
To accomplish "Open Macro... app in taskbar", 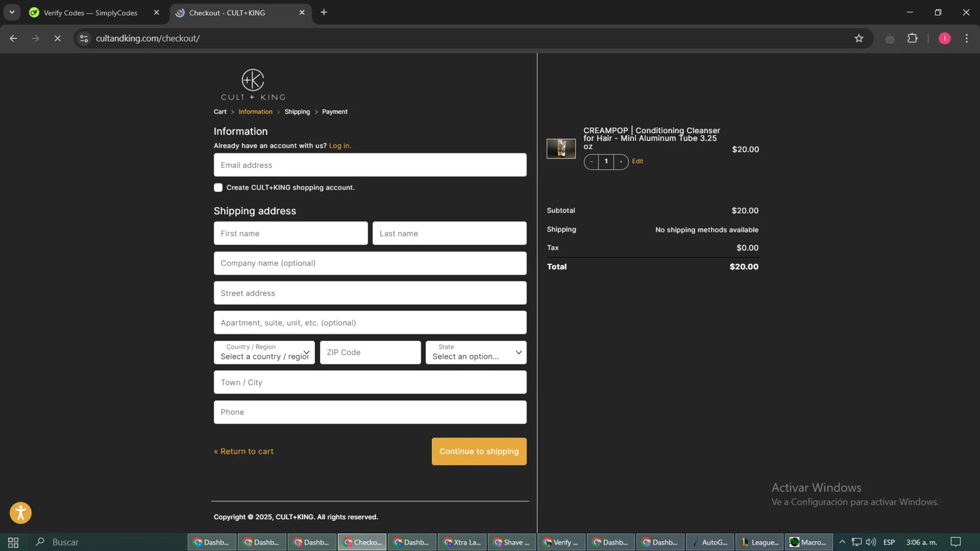I will coord(809,542).
